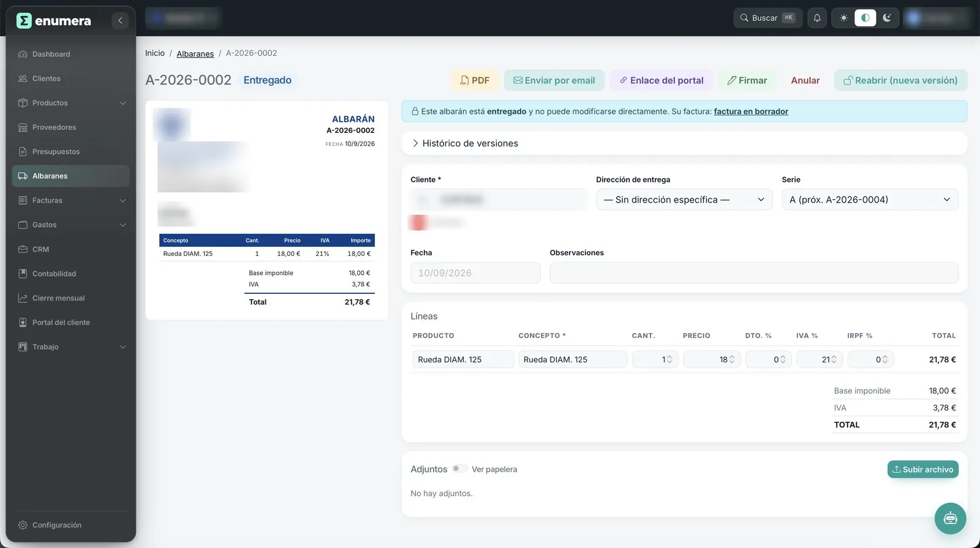The height and width of the screenshot is (548, 980).
Task: Open Clientes menu item
Action: pos(71,78)
